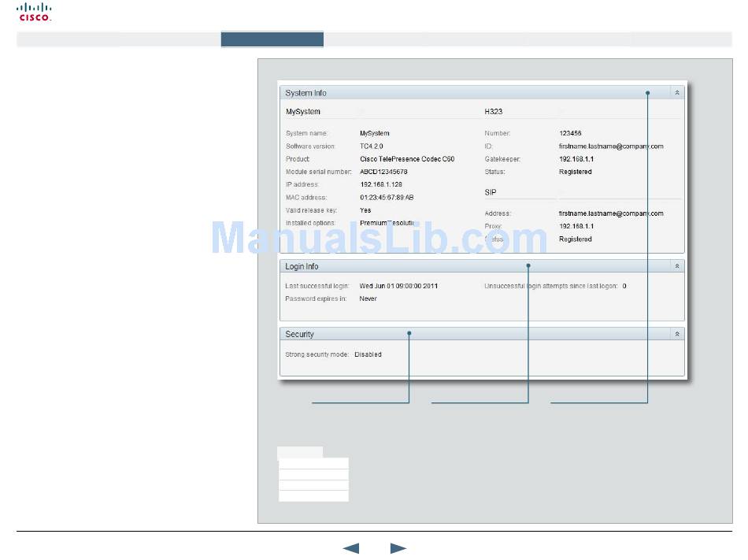Screen dimensions: 748x560
Task: Go to the next page arrow
Action: (398, 548)
